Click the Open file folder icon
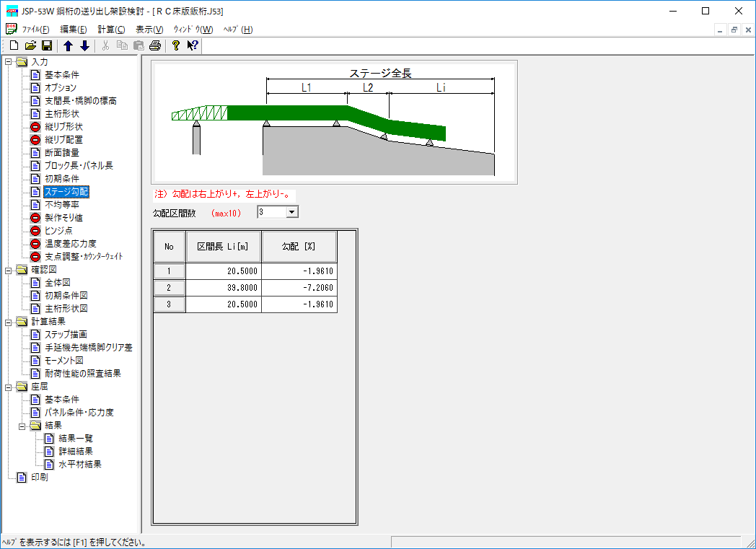 click(30, 45)
